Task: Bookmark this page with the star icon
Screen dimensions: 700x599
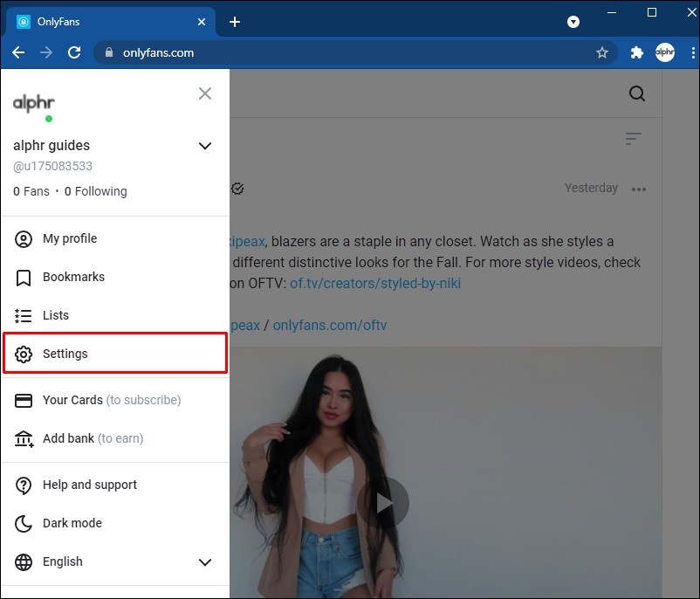Action: 602,52
